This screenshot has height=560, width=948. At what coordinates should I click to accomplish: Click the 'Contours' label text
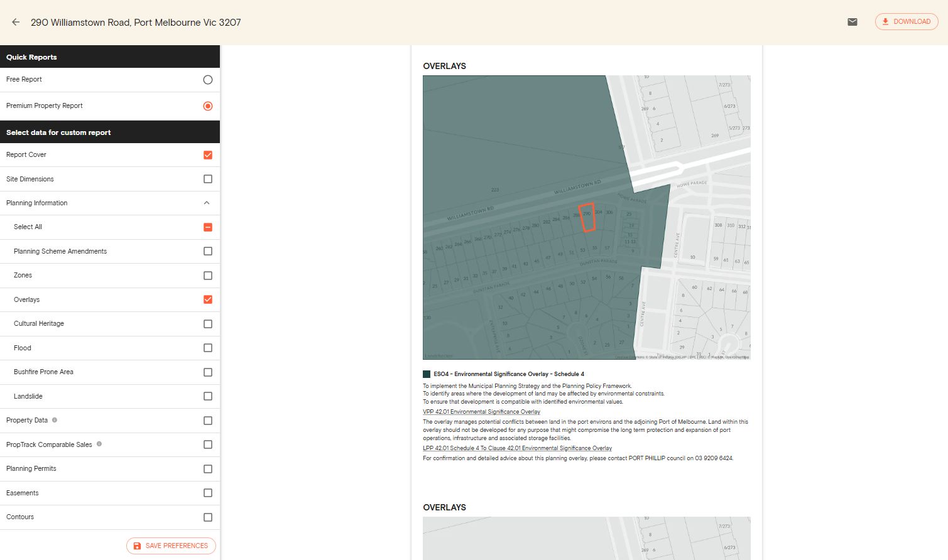tap(20, 517)
